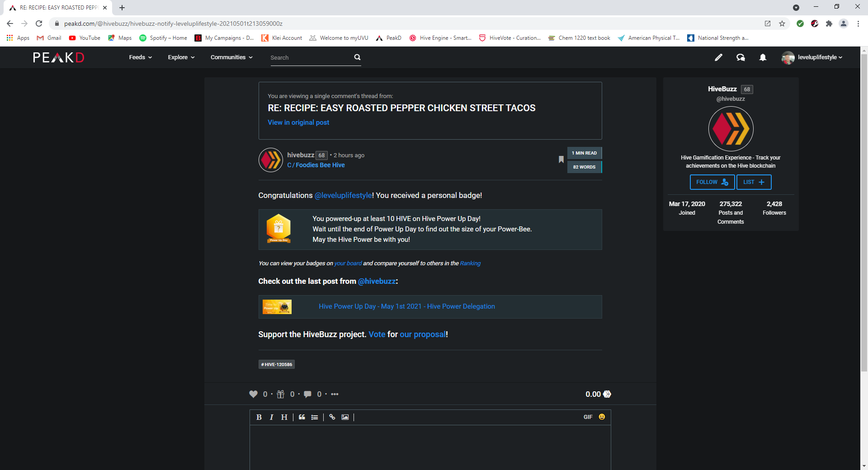
Task: Insert an image using the editor image icon
Action: (x=345, y=417)
